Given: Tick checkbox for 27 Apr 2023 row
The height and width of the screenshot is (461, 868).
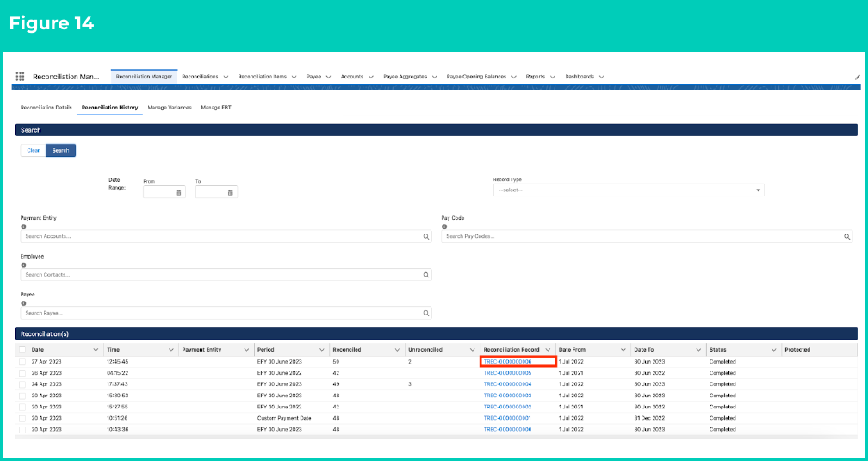Looking at the screenshot, I should click(x=22, y=362).
